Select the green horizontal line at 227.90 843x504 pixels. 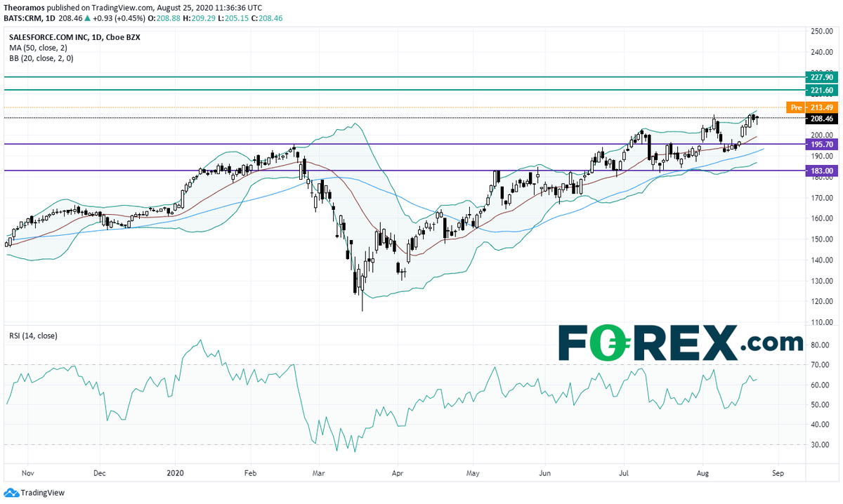pyautogui.click(x=404, y=77)
